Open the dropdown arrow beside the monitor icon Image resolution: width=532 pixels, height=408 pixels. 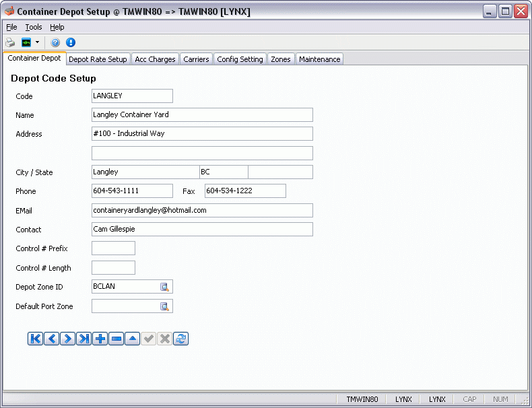(x=37, y=42)
